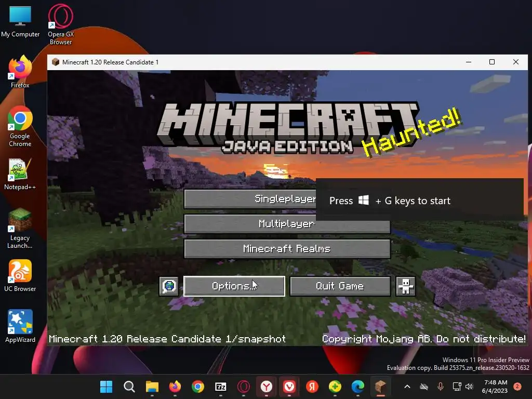The height and width of the screenshot is (399, 532).
Task: Click the microphone tray icon
Action: [x=441, y=387]
